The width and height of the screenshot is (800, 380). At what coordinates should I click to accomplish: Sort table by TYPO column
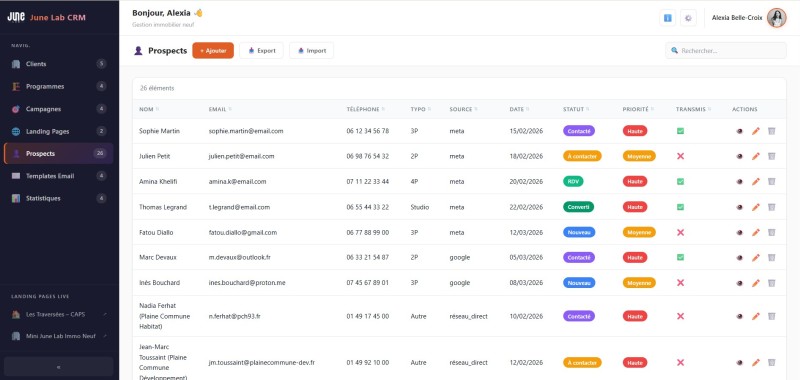pyautogui.click(x=421, y=109)
